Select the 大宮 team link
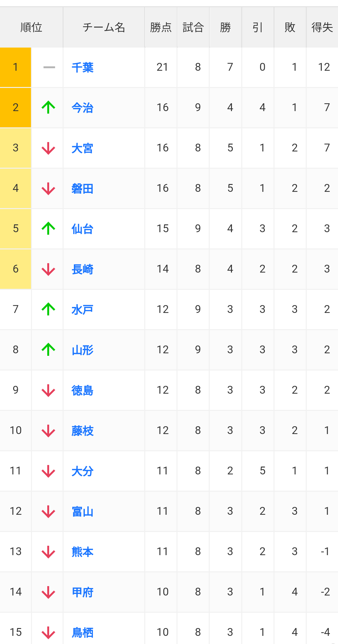 pyautogui.click(x=83, y=148)
